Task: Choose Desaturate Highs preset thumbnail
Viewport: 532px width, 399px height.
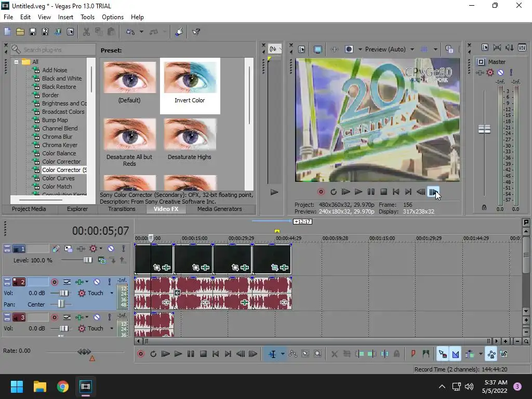Action: point(190,134)
